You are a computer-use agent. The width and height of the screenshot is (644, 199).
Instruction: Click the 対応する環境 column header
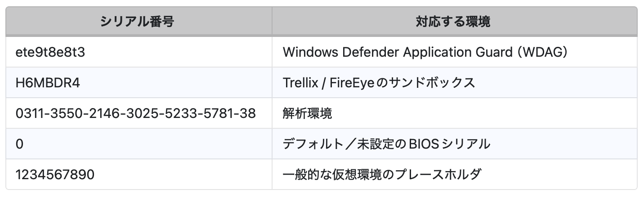click(453, 22)
